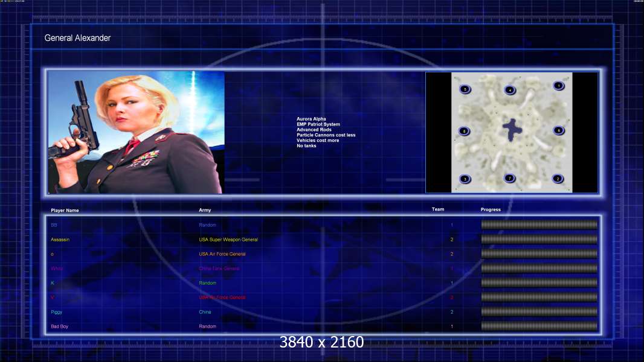Click USA Super Weapon General army entry
644x362 pixels.
(x=228, y=240)
